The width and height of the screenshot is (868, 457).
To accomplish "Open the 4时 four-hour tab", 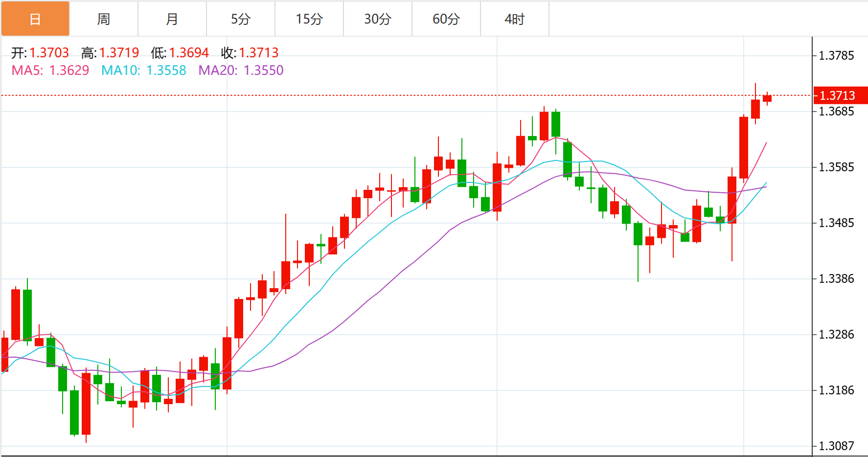I will click(515, 19).
